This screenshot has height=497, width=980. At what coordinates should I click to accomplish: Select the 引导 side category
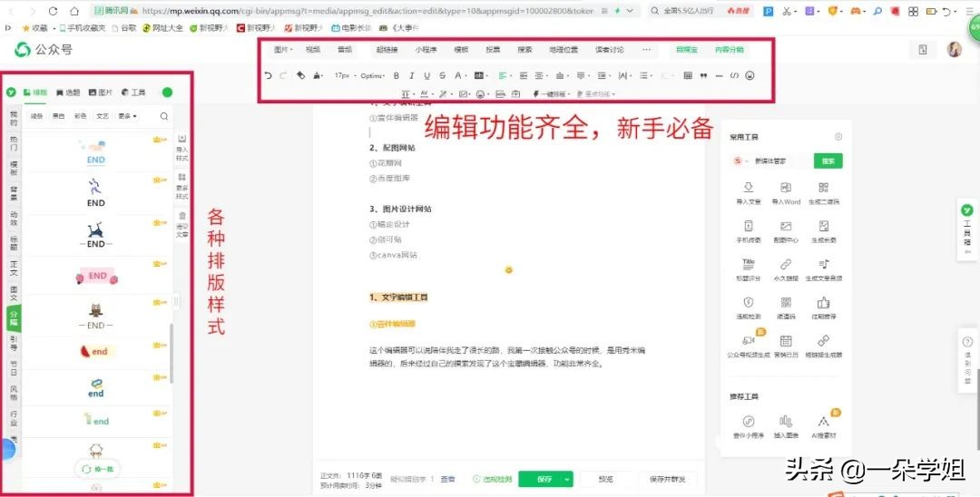pyautogui.click(x=14, y=344)
